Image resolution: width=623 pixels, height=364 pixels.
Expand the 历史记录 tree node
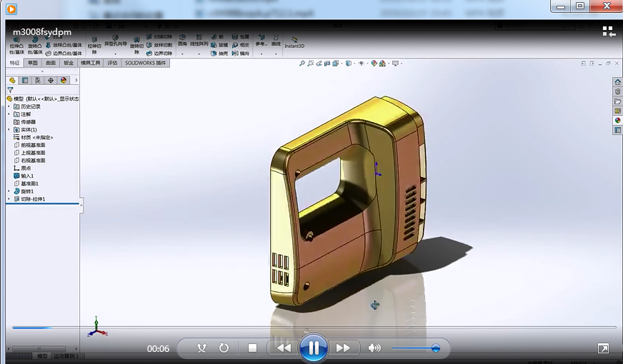click(x=9, y=106)
